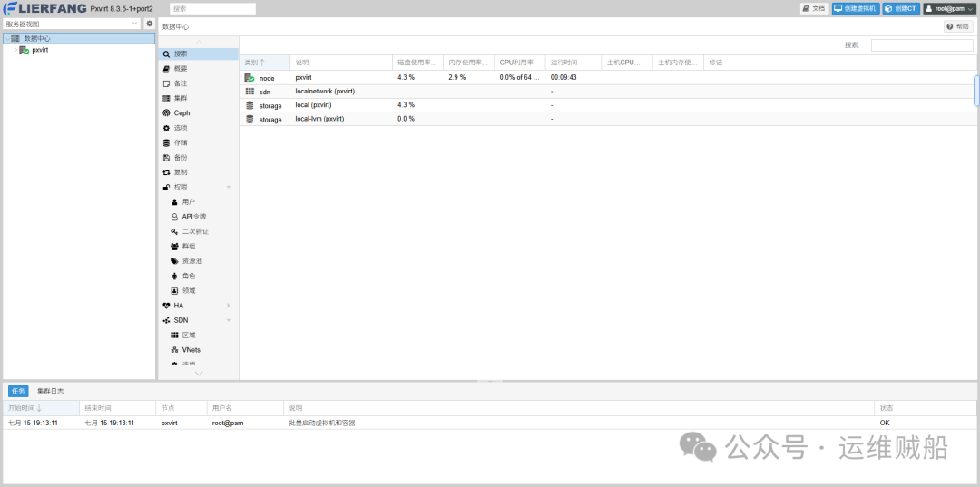Select the storage local (pxvirt) row icon
This screenshot has width=980, height=487.
coord(250,105)
